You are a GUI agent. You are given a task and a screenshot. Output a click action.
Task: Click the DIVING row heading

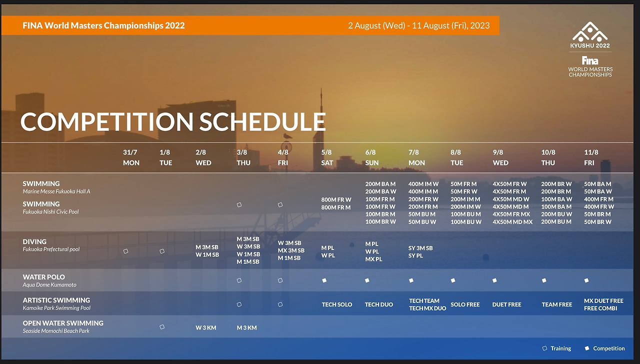pos(34,241)
